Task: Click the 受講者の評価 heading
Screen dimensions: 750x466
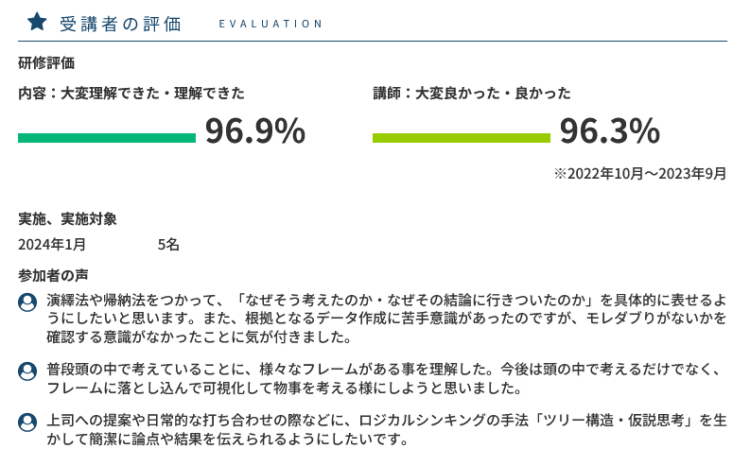Action: point(121,24)
